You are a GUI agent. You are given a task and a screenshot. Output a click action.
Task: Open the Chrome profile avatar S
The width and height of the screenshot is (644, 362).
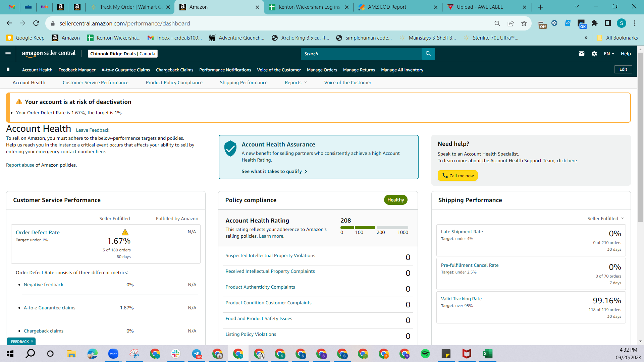622,23
